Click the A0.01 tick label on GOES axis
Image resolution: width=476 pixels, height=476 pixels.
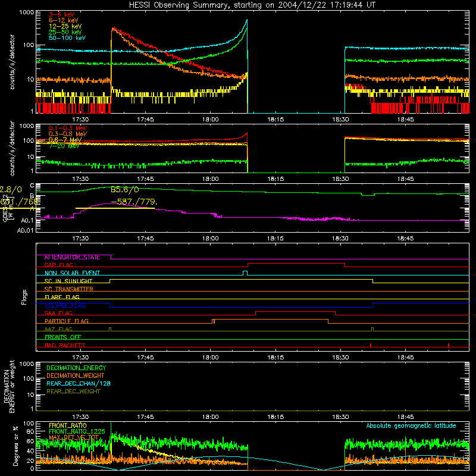pos(25,230)
